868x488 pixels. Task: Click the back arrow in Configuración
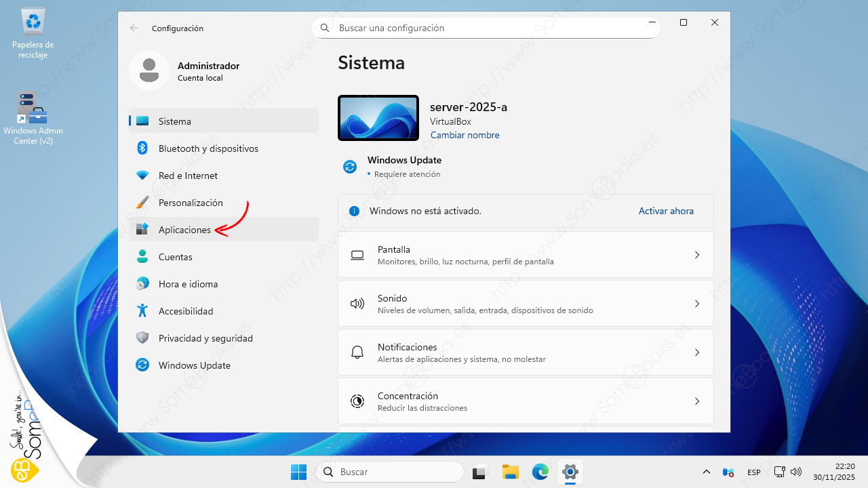(134, 28)
